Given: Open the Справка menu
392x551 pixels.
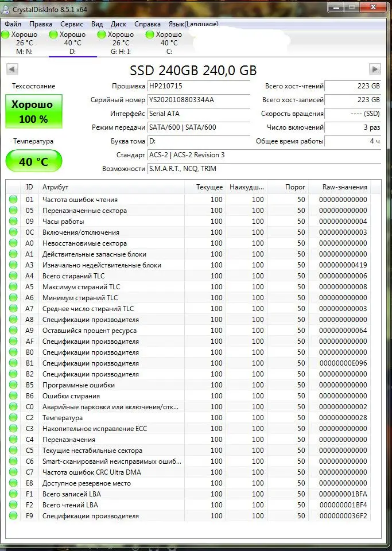Looking at the screenshot, I should tap(147, 24).
